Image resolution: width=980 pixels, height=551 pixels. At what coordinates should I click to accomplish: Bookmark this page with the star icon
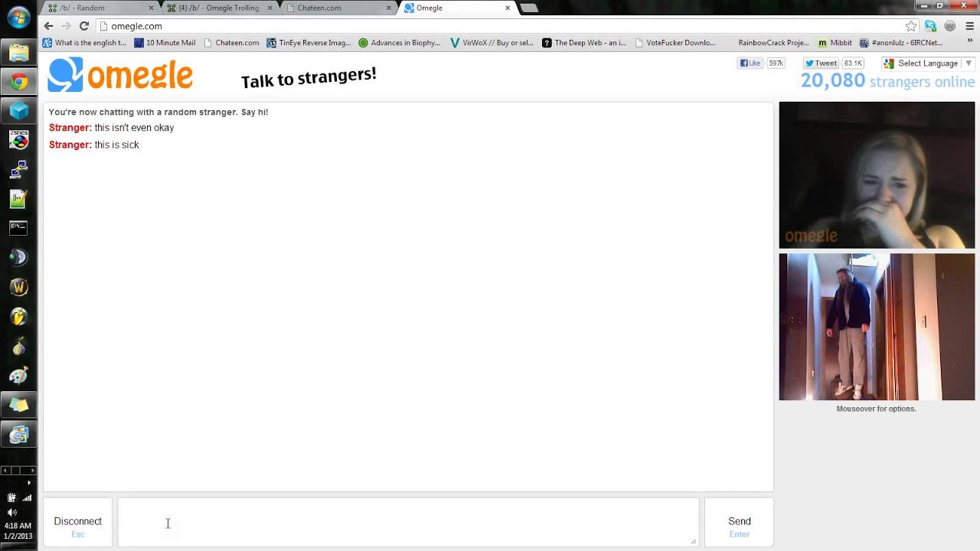[911, 26]
